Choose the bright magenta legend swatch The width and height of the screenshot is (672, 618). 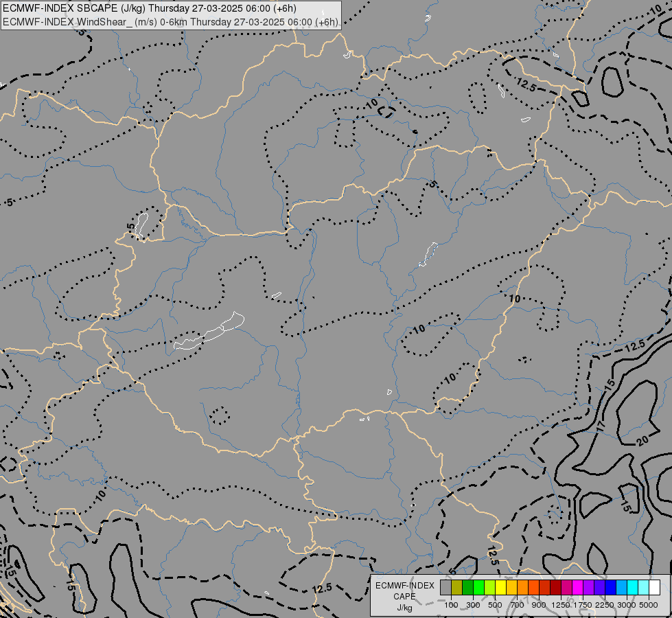[x=578, y=587]
